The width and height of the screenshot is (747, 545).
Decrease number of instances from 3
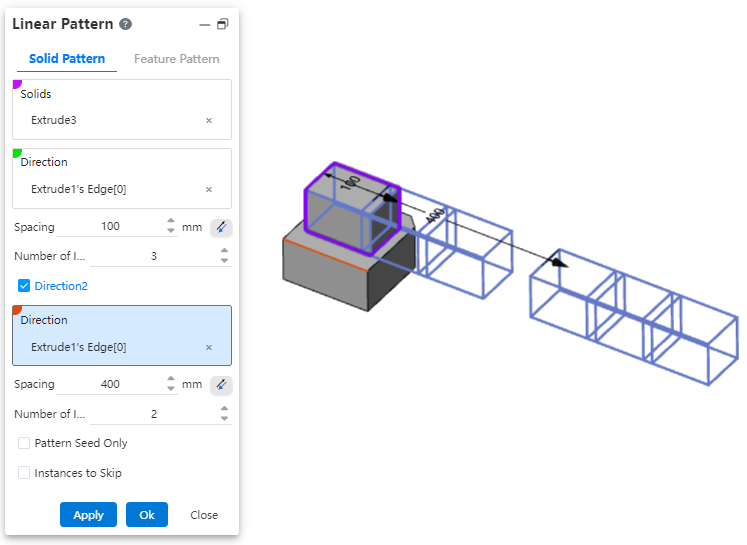pyautogui.click(x=224, y=261)
